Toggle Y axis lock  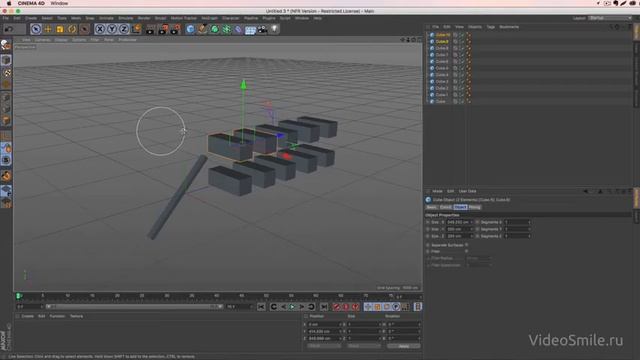[111, 29]
